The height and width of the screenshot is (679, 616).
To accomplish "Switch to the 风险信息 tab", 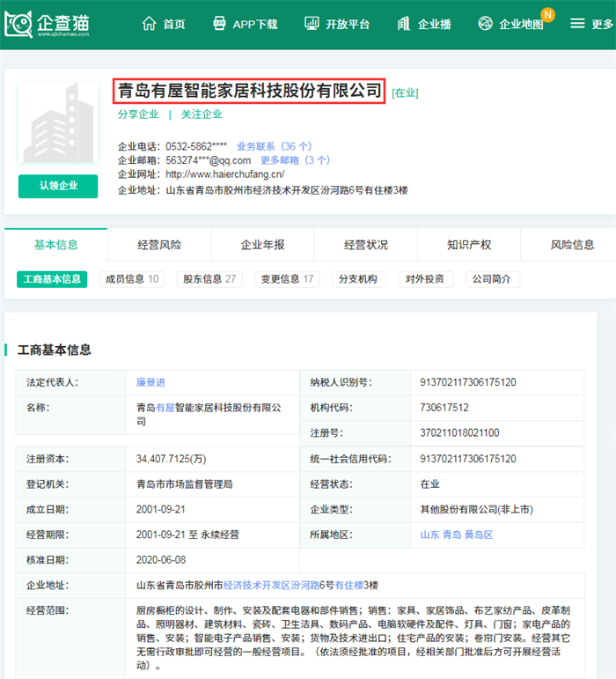I will pos(572,245).
